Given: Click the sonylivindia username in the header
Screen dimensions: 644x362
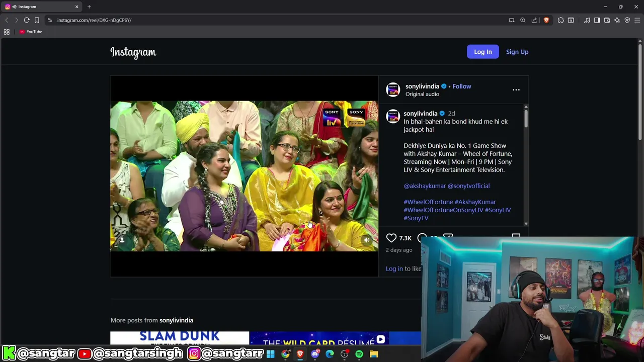Looking at the screenshot, I should tap(422, 86).
